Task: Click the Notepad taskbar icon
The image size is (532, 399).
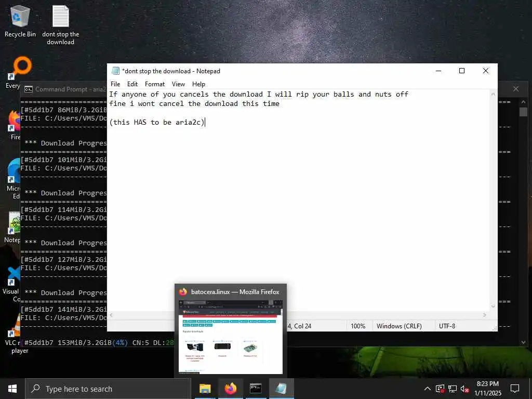Action: (x=281, y=389)
